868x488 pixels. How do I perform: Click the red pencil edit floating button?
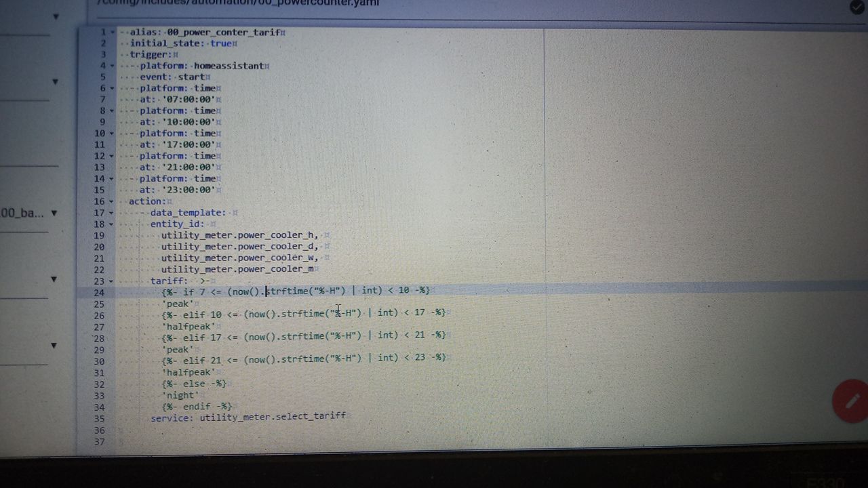pyautogui.click(x=852, y=401)
